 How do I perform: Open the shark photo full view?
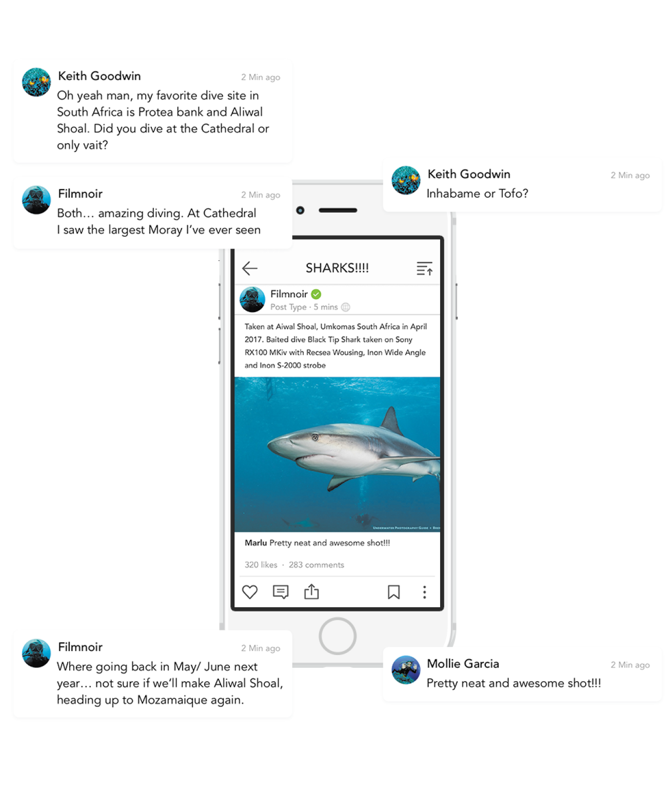point(337,454)
